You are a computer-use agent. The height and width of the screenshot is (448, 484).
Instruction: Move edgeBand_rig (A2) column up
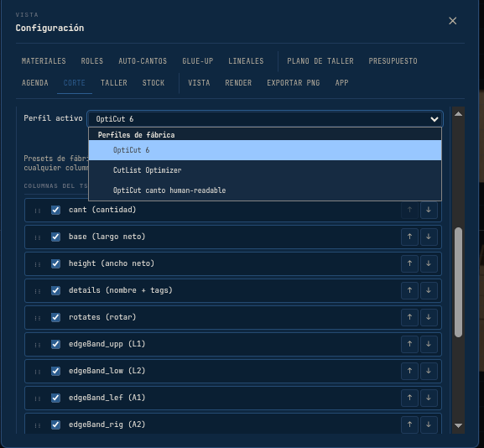point(409,425)
